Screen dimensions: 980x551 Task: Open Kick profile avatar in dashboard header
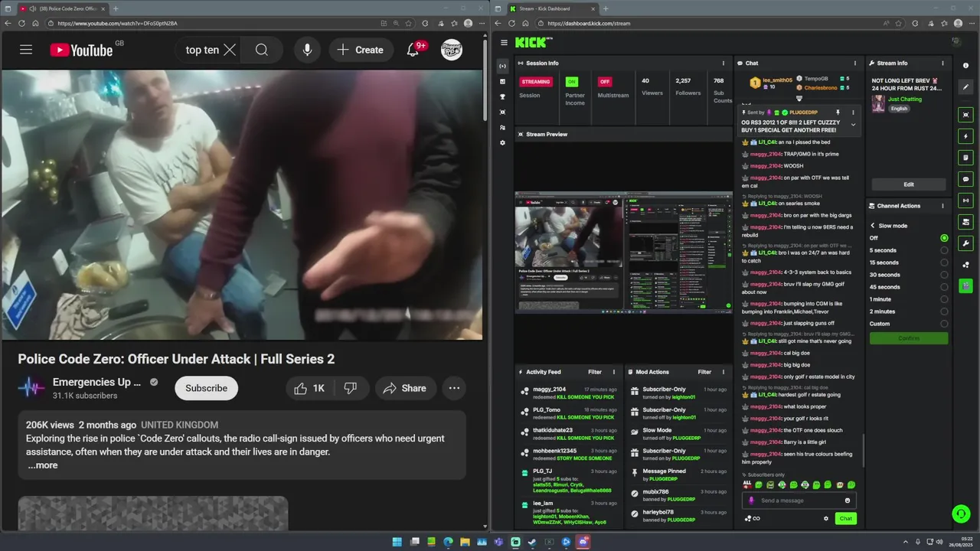(956, 42)
